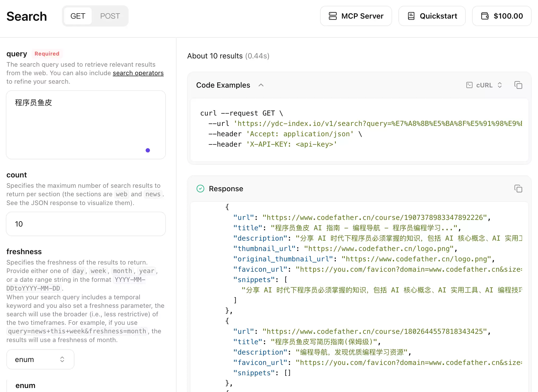Viewport: 538px width, 392px height.
Task: Click the ydc-index.io search URL line
Action: [x=365, y=123]
